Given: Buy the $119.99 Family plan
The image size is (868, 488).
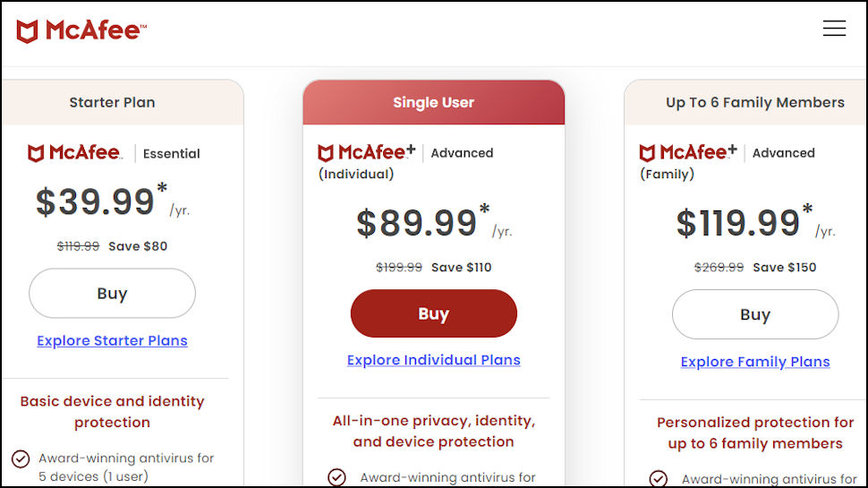Looking at the screenshot, I should click(754, 314).
